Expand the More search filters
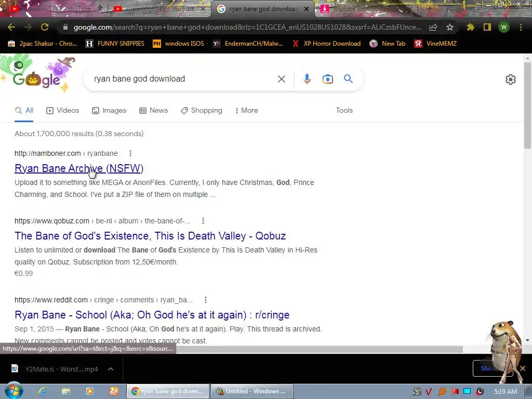This screenshot has height=399, width=532. 247,110
